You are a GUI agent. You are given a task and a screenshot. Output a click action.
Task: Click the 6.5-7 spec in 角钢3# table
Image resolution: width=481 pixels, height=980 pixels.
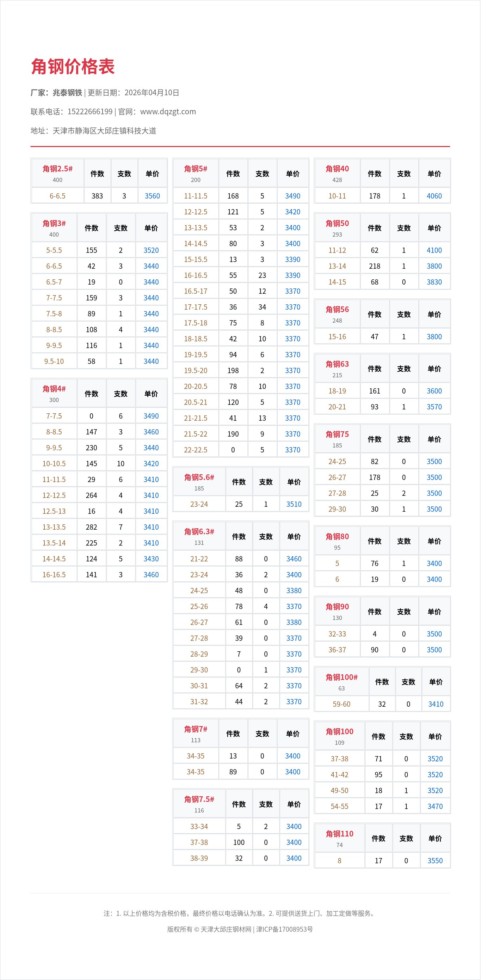[x=54, y=282]
